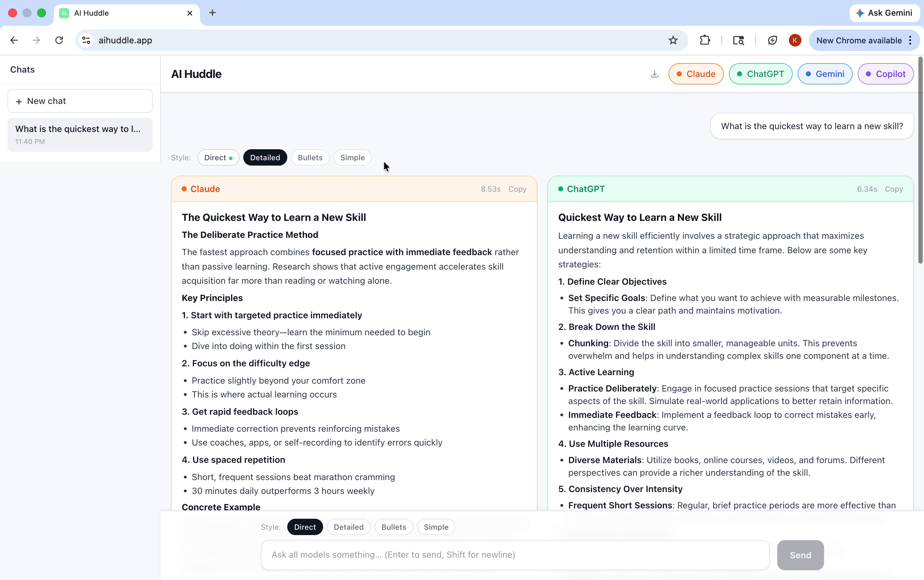Toggle the Copilot model chip

pyautogui.click(x=885, y=74)
